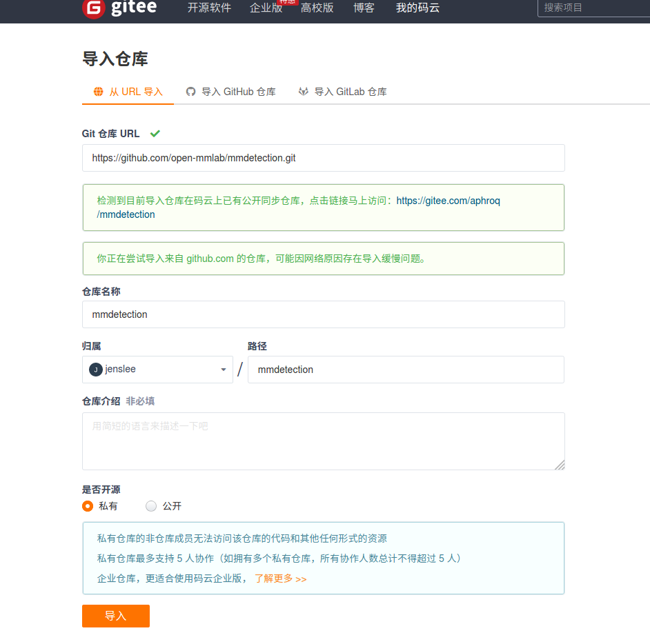Image resolution: width=650 pixels, height=644 pixels.
Task: Open 我的码云 in the top navigation
Action: (418, 8)
